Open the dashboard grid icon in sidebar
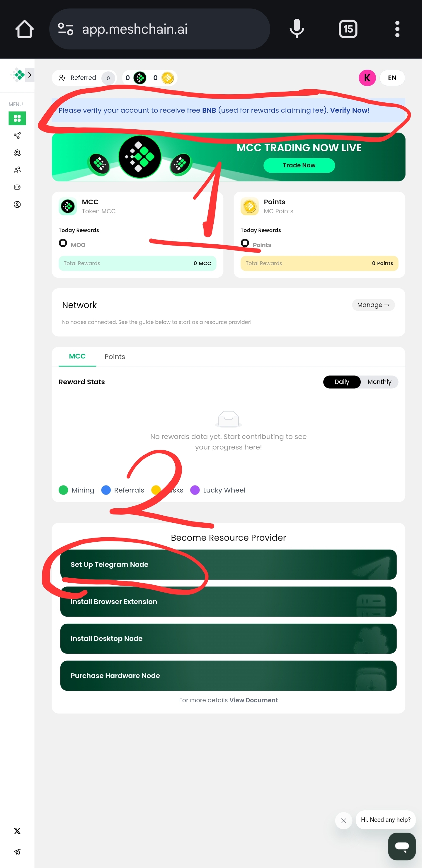Viewport: 422px width, 868px height. pyautogui.click(x=17, y=118)
